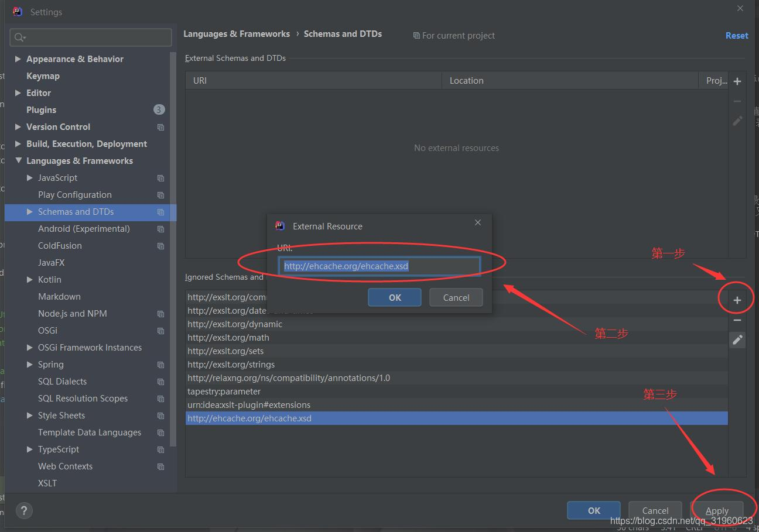Viewport: 759px width, 532px height.
Task: Click the project-level icon beside Spring
Action: [x=160, y=365]
